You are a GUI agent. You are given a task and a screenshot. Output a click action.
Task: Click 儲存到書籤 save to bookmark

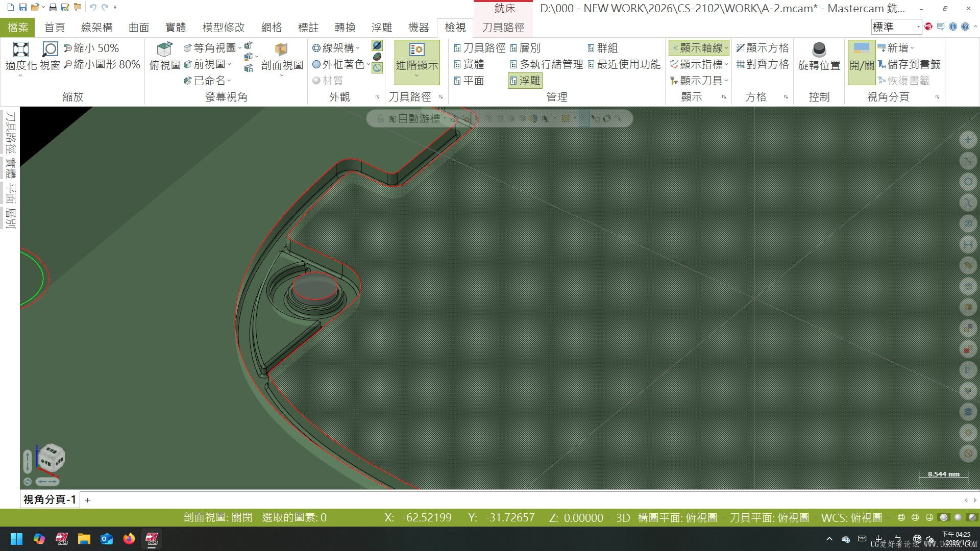coord(911,64)
